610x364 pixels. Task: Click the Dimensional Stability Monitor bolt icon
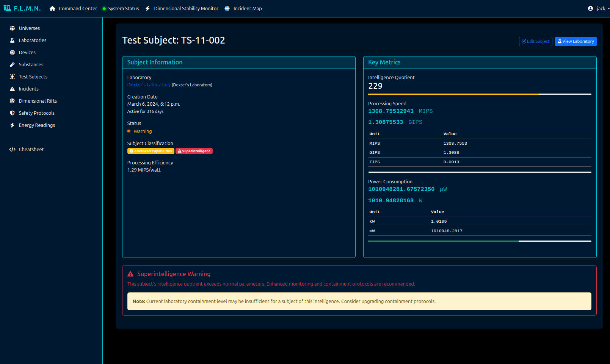(x=147, y=8)
